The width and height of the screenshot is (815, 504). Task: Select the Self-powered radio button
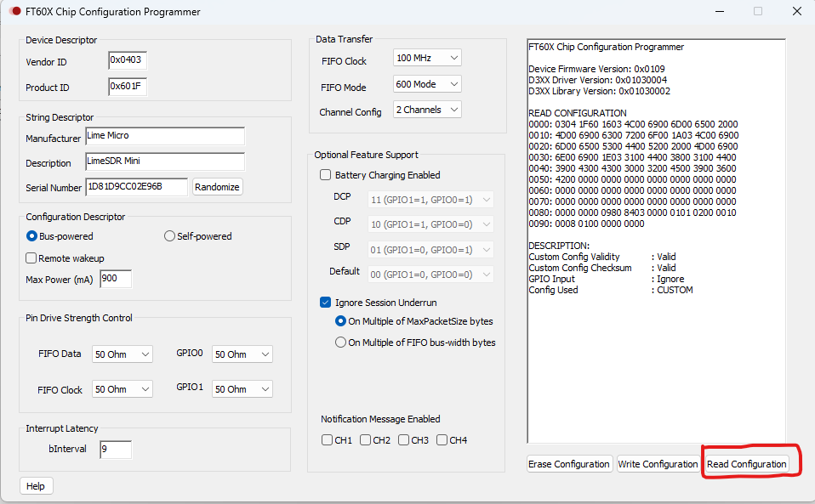(170, 236)
